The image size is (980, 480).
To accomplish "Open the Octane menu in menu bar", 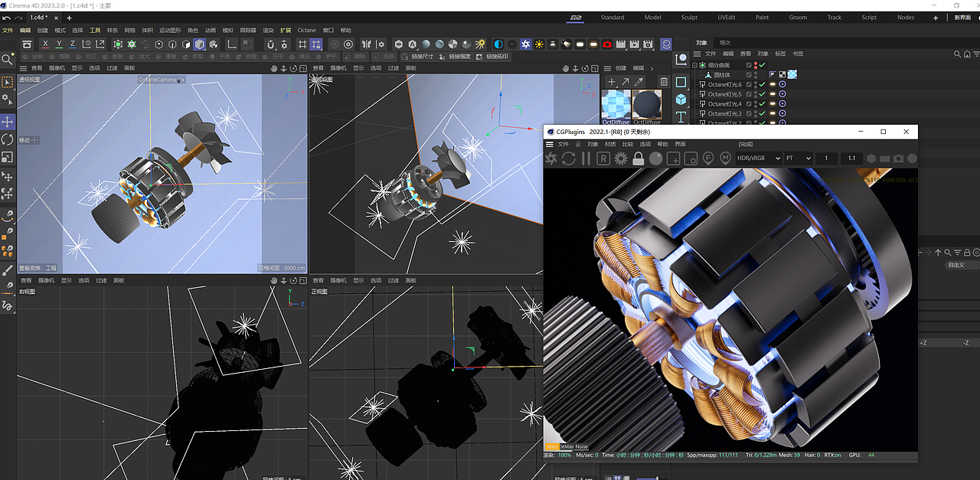I will [307, 31].
